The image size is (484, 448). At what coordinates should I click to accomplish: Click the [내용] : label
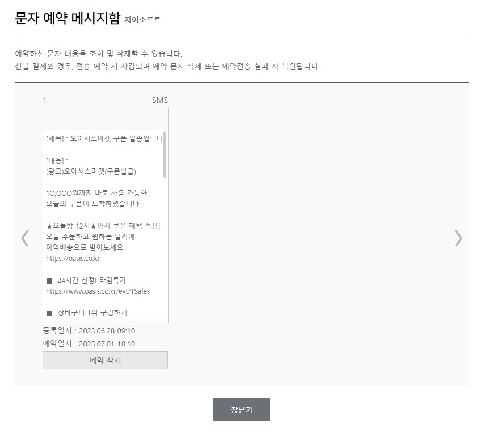[x=57, y=160]
